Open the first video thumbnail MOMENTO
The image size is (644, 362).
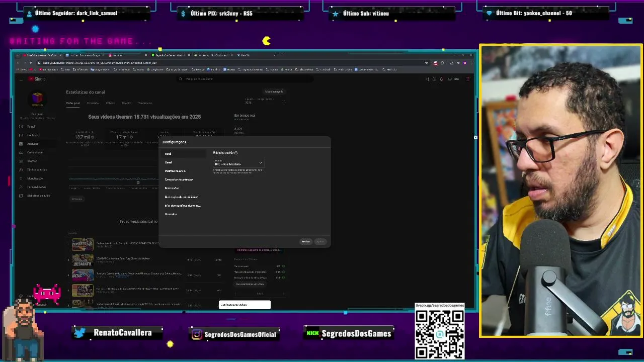(x=83, y=245)
